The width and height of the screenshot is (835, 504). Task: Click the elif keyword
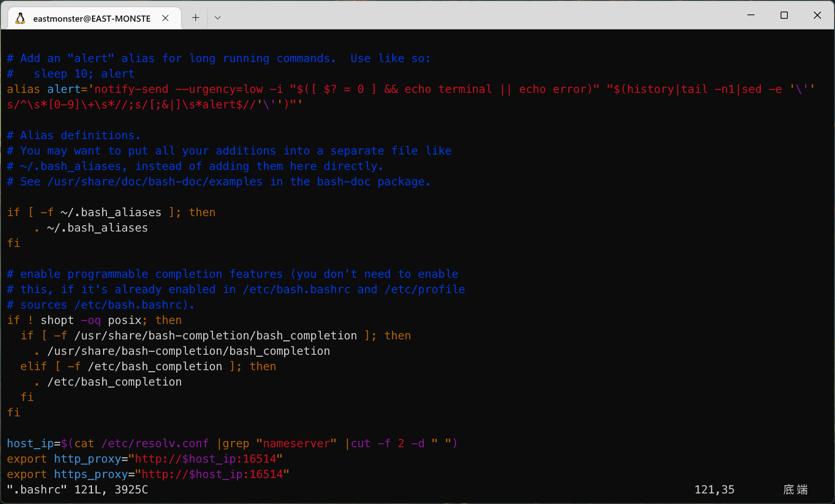pyautogui.click(x=33, y=366)
